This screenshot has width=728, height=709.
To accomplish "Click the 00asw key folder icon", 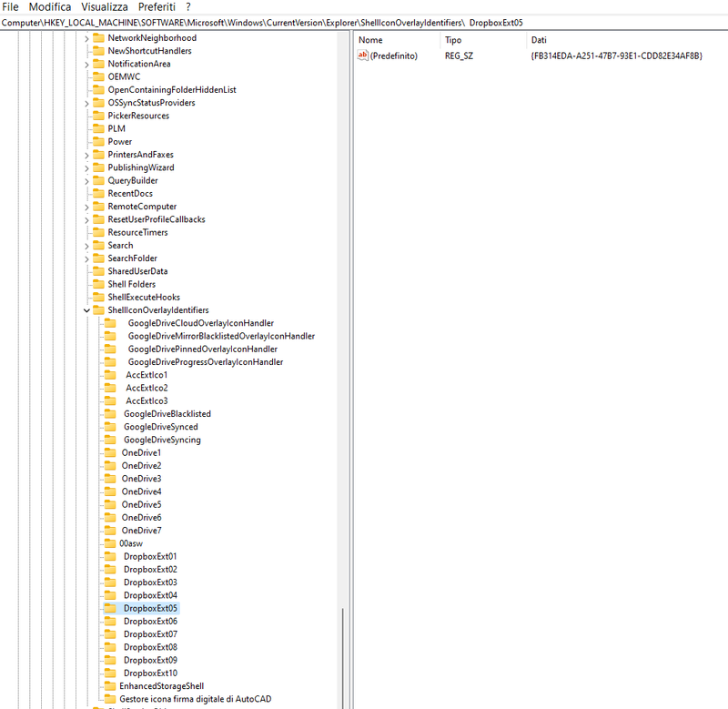I will click(111, 543).
